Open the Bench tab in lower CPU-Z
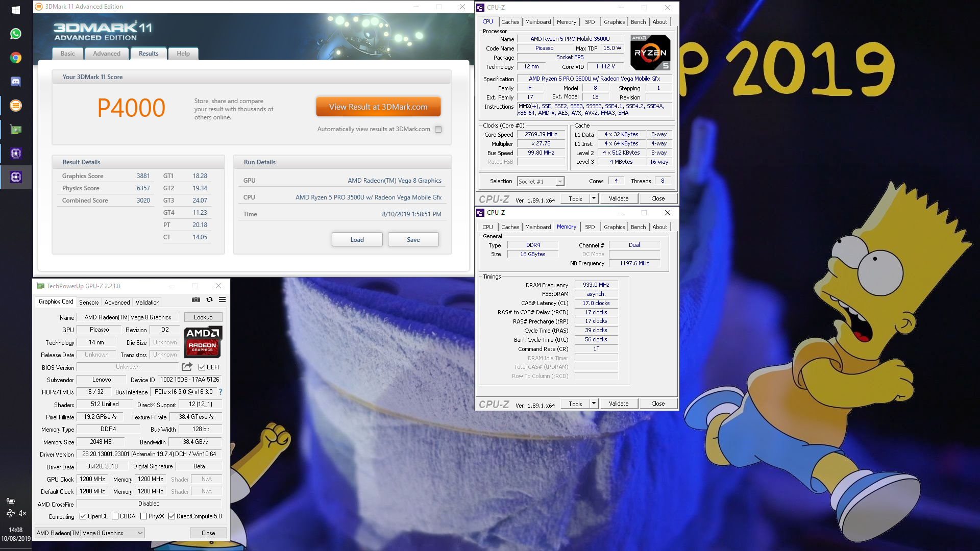This screenshot has height=551, width=980. [x=638, y=227]
